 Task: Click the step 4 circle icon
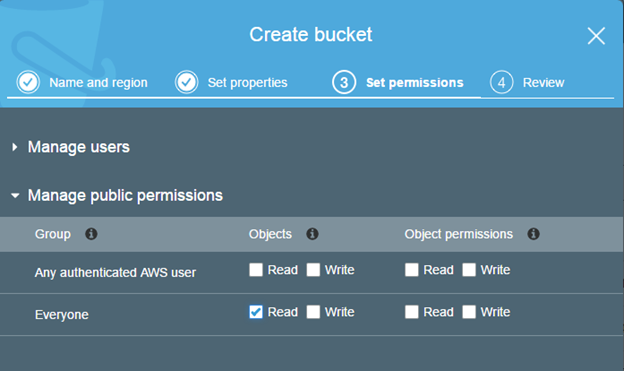(502, 82)
